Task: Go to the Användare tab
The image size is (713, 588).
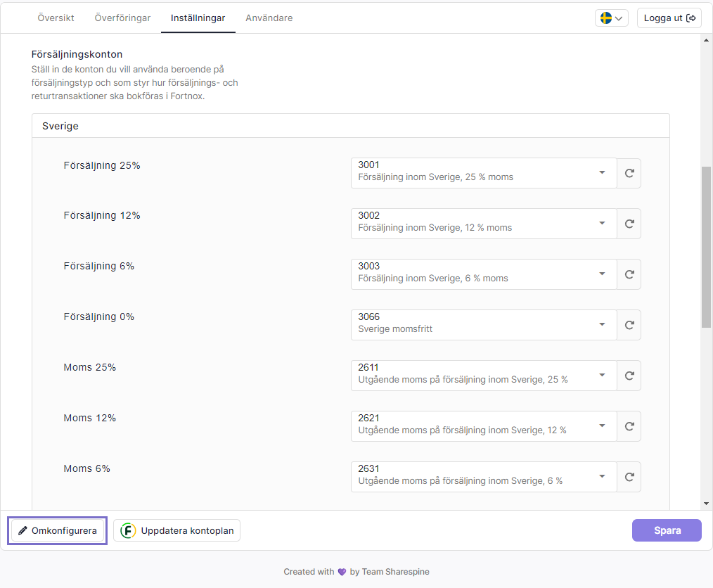Action: pyautogui.click(x=269, y=18)
